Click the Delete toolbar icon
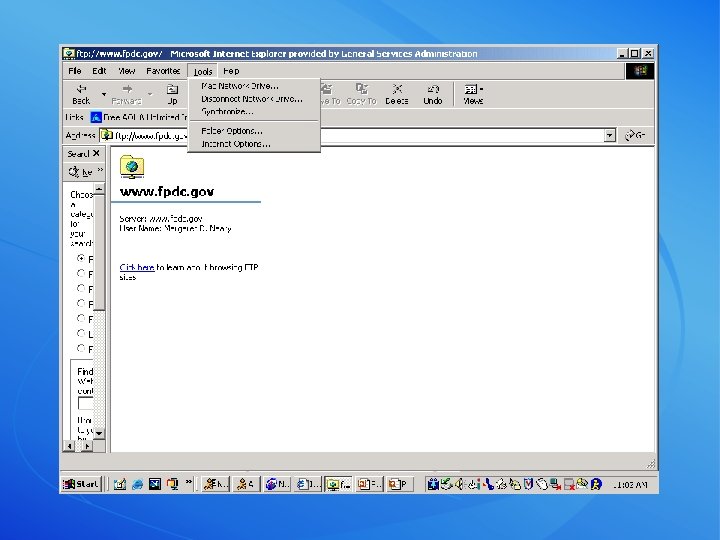The height and width of the screenshot is (540, 720). tap(397, 94)
